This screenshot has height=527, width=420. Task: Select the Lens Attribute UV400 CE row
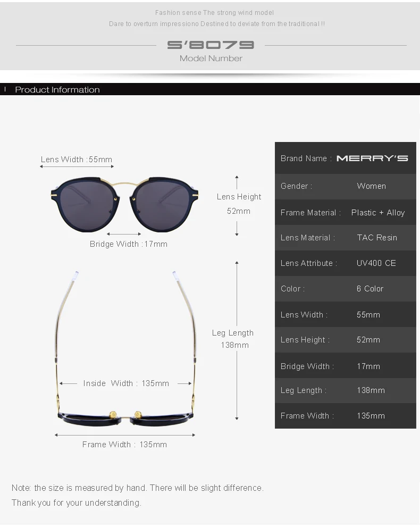(x=346, y=263)
